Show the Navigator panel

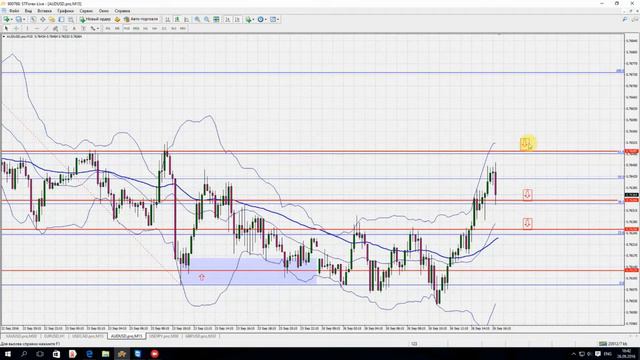(x=52, y=19)
